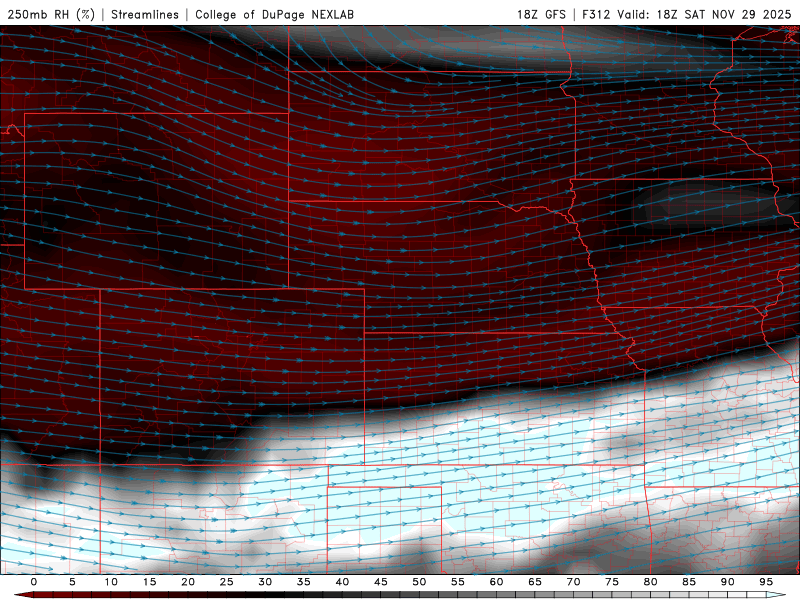Click the colorbar tick label "65"

[x=535, y=582]
